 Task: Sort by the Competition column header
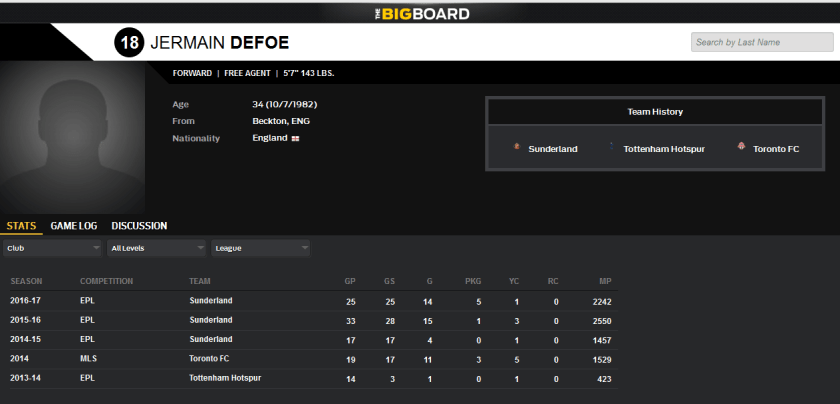pyautogui.click(x=107, y=281)
